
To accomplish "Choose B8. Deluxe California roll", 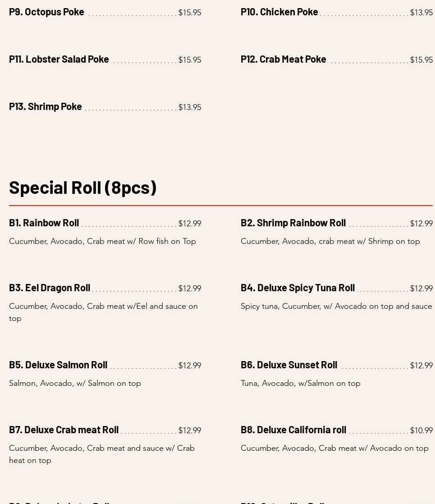I will (x=293, y=430).
